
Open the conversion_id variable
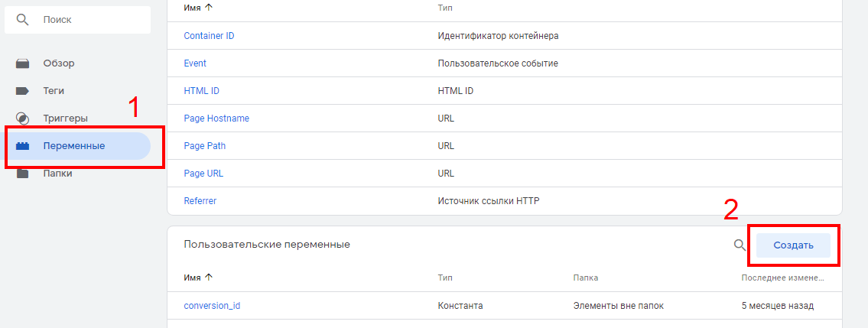tap(212, 305)
